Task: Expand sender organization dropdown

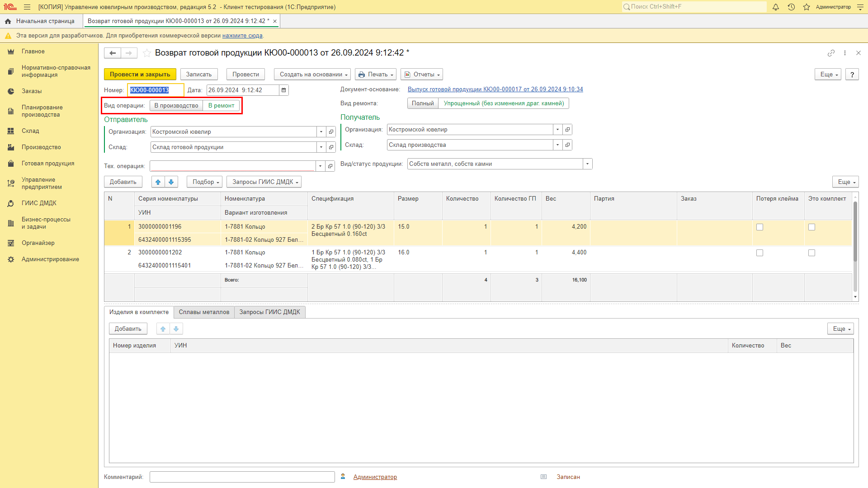Action: tap(321, 132)
